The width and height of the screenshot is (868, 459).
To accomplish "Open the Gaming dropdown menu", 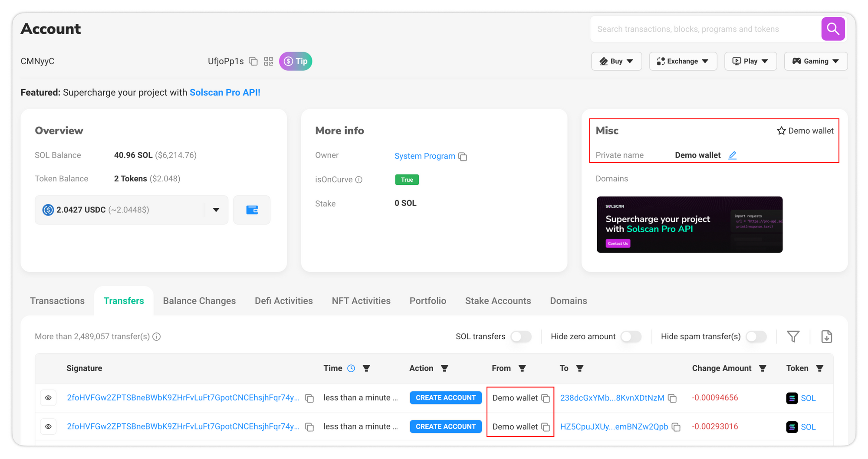I will point(815,61).
